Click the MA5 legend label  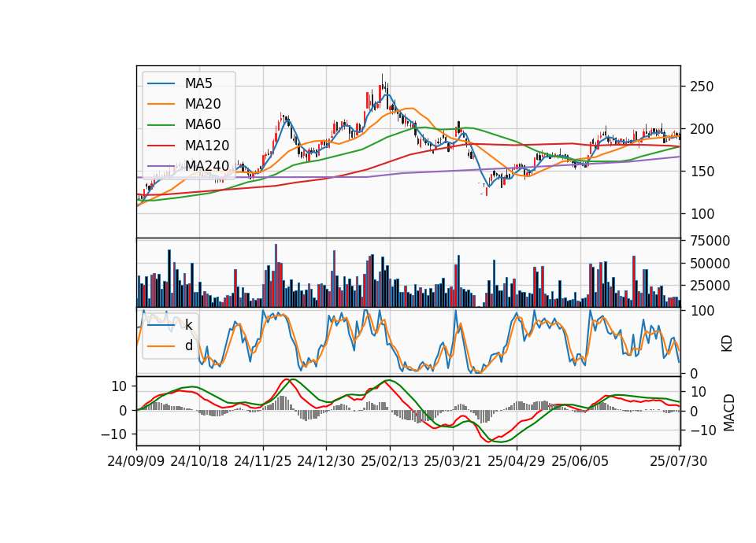(198, 83)
